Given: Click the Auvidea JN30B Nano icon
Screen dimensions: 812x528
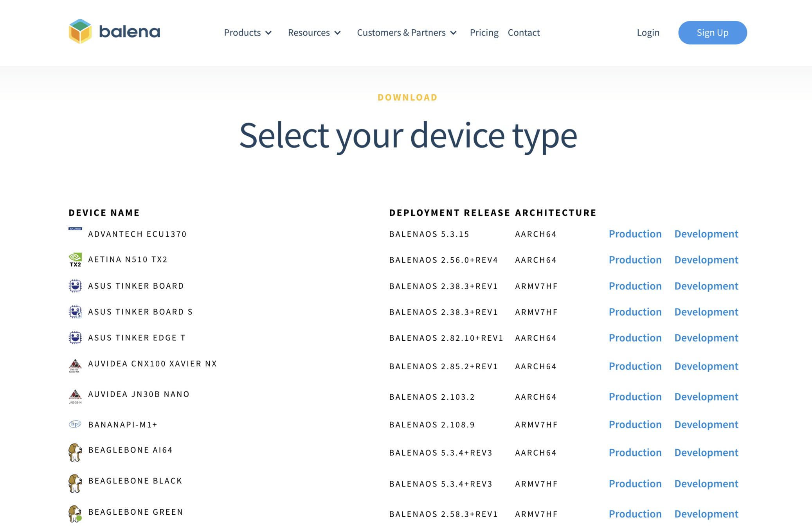Looking at the screenshot, I should coord(75,396).
